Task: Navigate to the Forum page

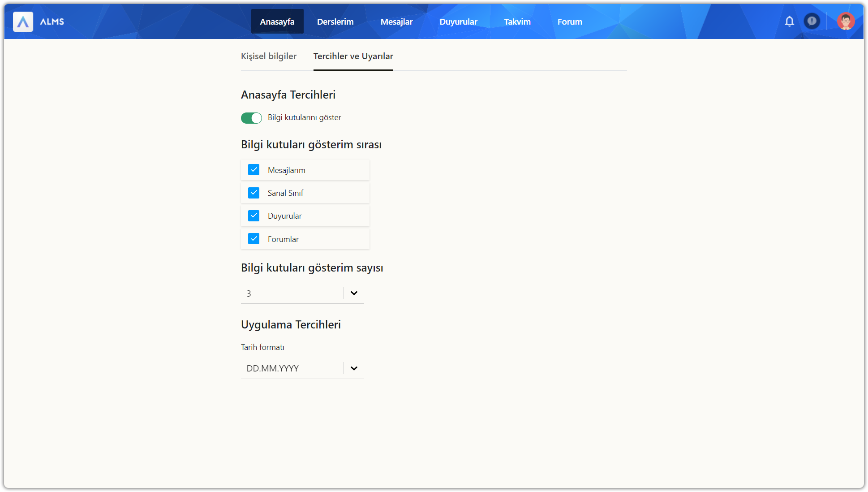Action: (570, 22)
